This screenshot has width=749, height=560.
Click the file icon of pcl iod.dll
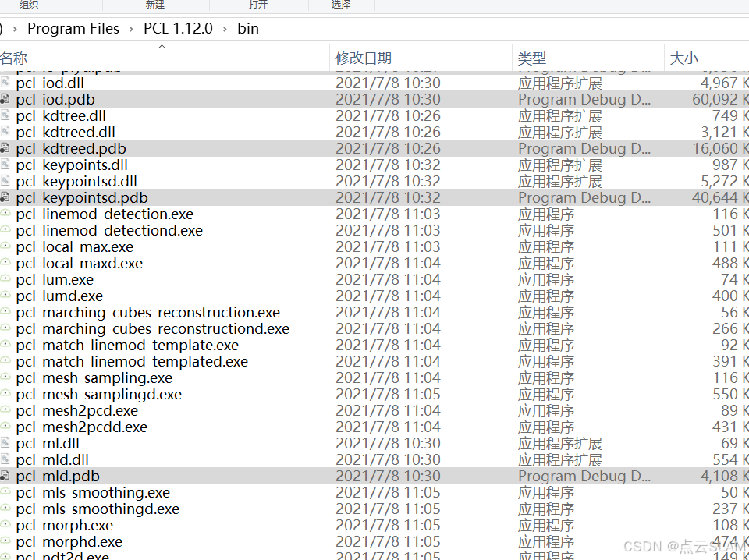pos(5,83)
